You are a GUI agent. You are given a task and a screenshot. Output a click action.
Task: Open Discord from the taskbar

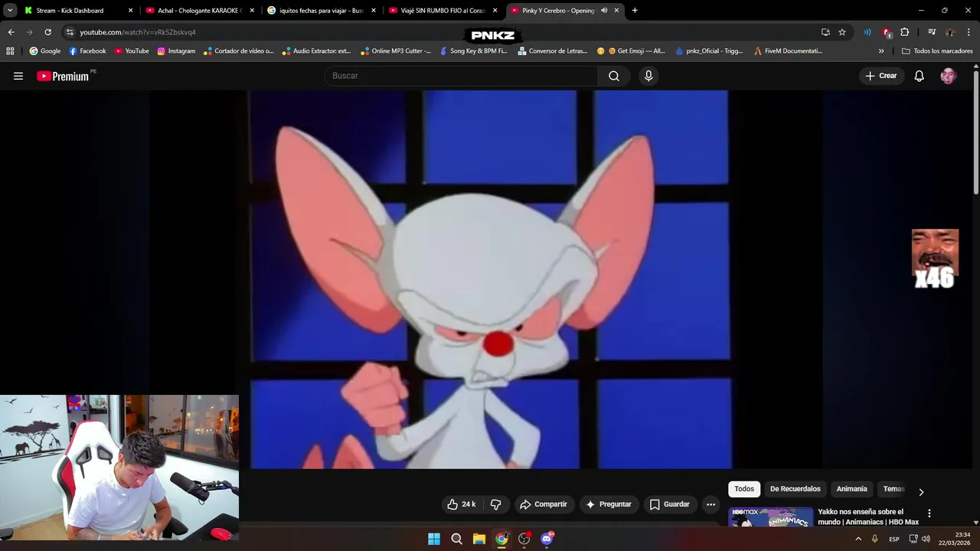[x=547, y=539]
